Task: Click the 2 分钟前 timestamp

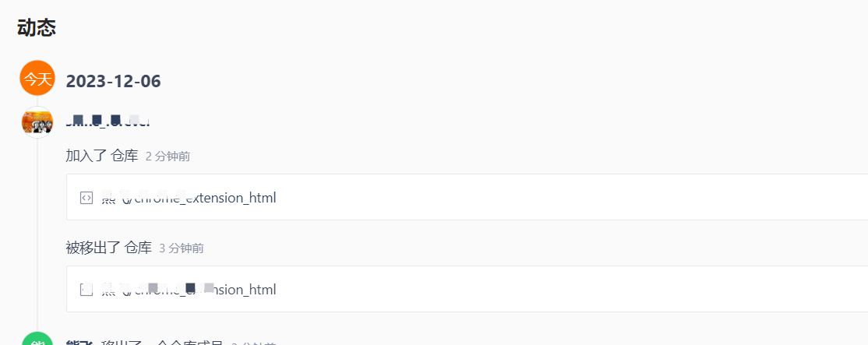Action: coord(168,157)
